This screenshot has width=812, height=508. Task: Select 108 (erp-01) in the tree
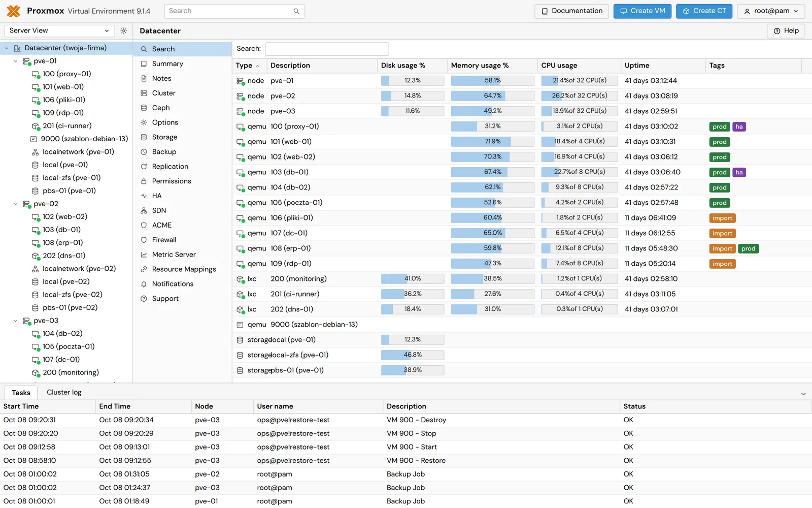66,243
